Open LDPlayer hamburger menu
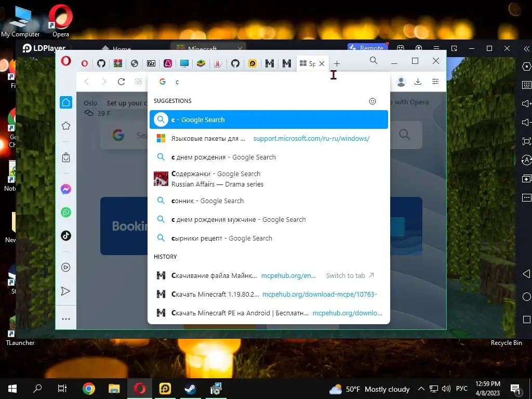This screenshot has width=532, height=399. (436, 48)
